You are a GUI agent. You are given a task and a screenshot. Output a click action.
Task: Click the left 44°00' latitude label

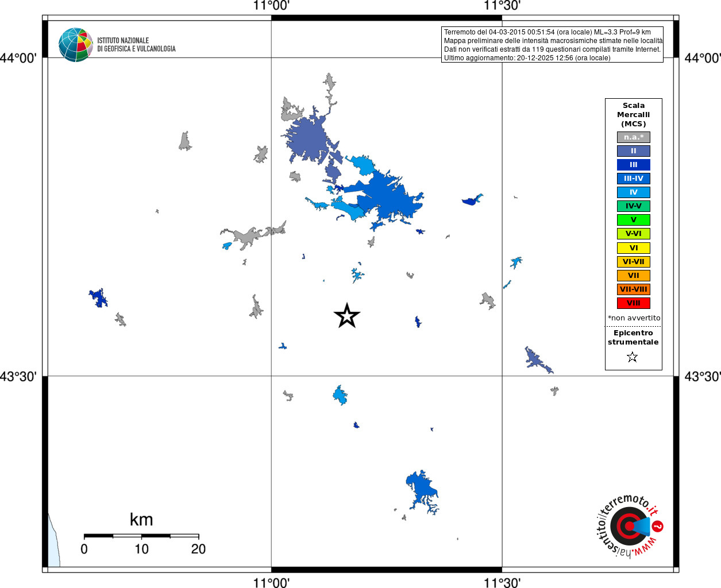(x=18, y=58)
